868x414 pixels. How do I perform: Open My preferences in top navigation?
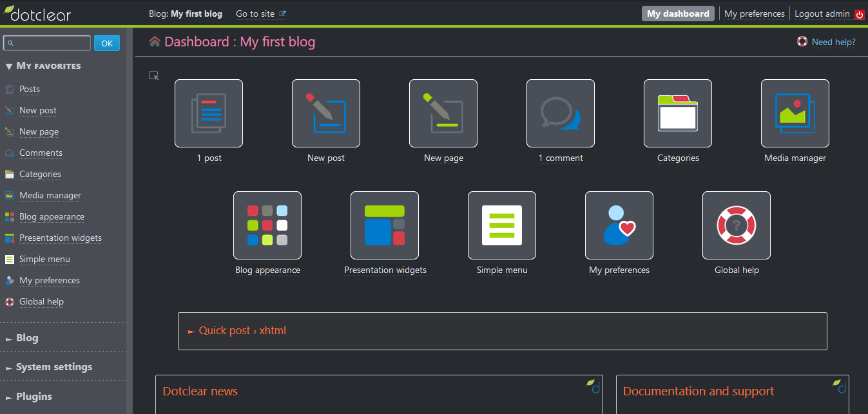754,14
